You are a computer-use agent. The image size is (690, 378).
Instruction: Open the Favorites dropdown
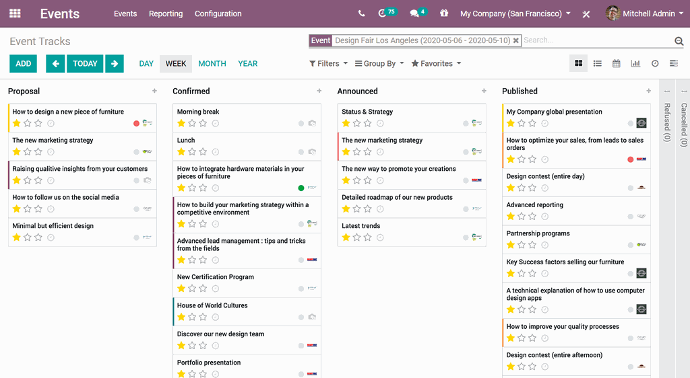pos(436,63)
